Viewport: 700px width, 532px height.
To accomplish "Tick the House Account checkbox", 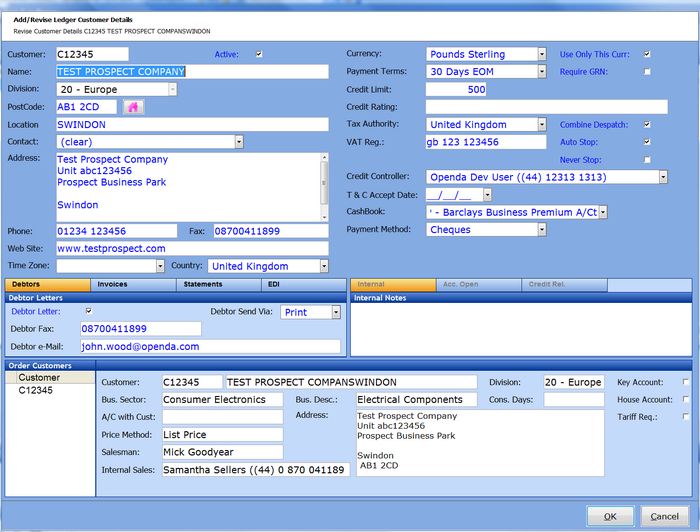I will click(x=686, y=399).
